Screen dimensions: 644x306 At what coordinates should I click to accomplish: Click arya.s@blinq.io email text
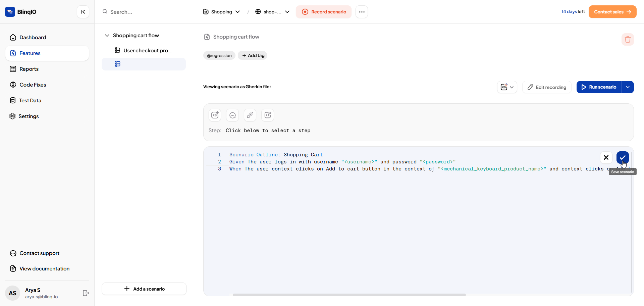click(41, 297)
